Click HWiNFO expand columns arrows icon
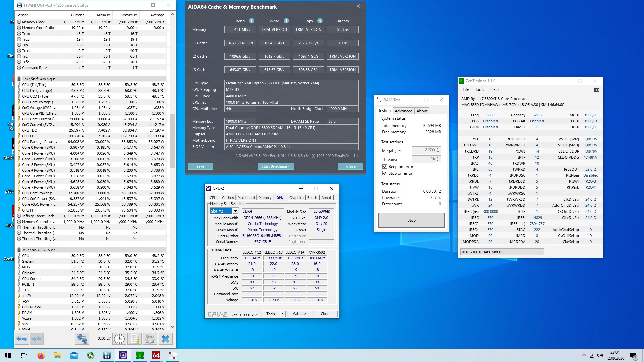This screenshot has width=644, height=362. point(22,339)
